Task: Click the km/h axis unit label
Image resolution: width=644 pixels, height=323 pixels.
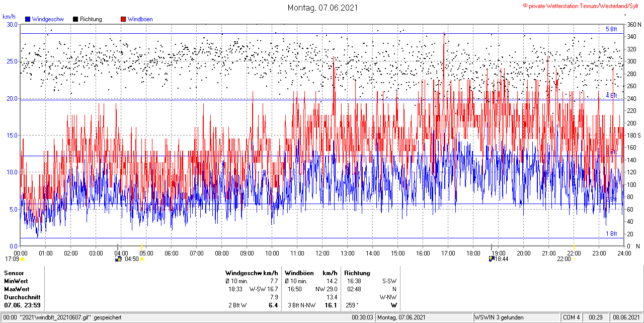Action: (x=10, y=17)
